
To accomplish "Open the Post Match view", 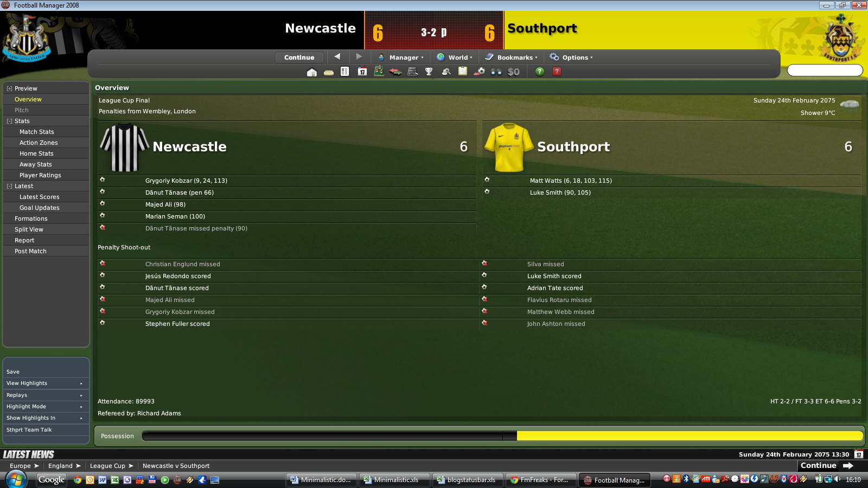I will point(30,251).
